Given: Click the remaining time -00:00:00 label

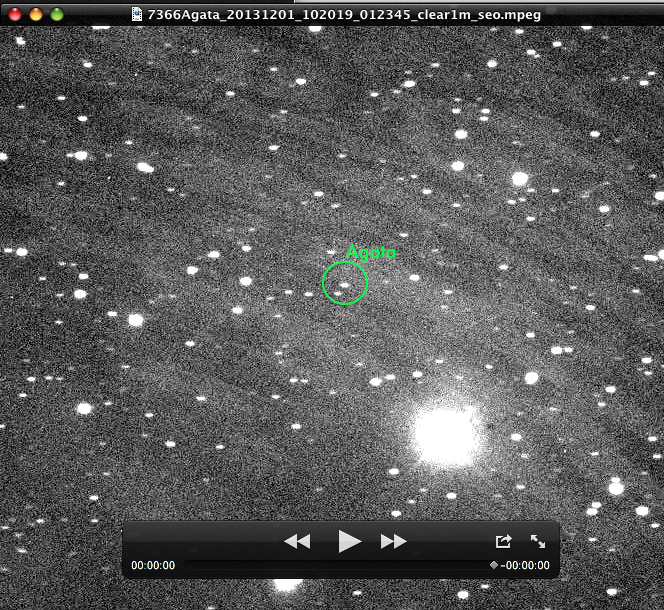Looking at the screenshot, I should (x=525, y=565).
